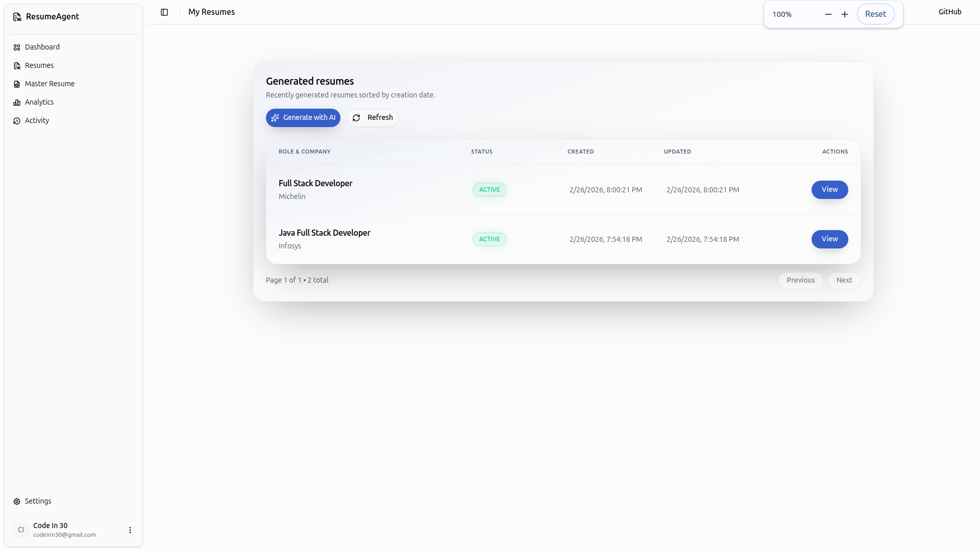This screenshot has width=980, height=551.
Task: Click the Resumes document icon in sidebar
Action: [x=17, y=66]
